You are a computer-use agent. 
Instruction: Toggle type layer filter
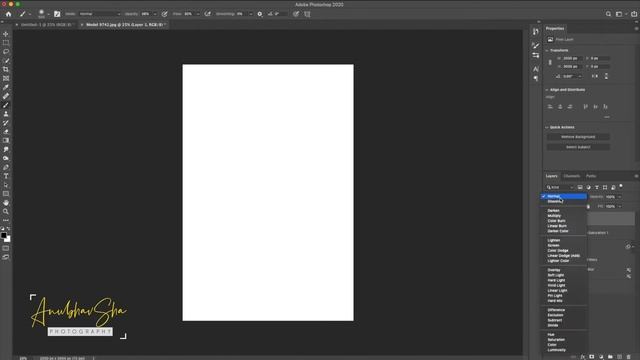(597, 187)
